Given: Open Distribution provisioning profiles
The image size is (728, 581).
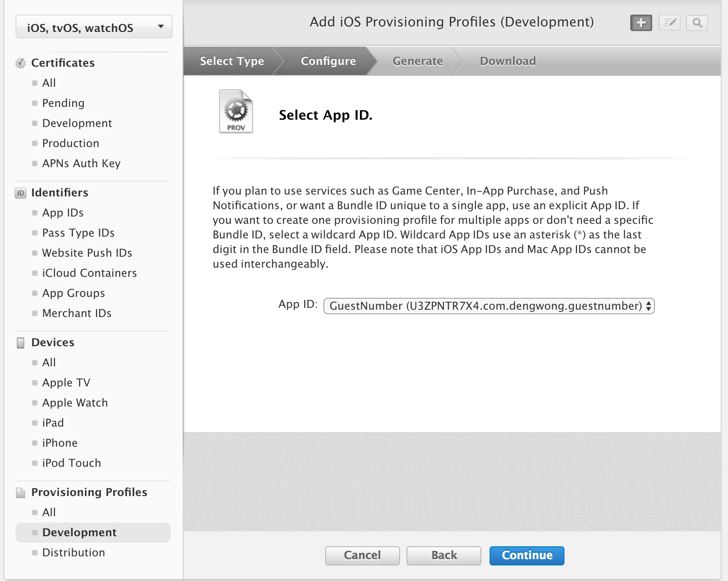Looking at the screenshot, I should (x=74, y=553).
